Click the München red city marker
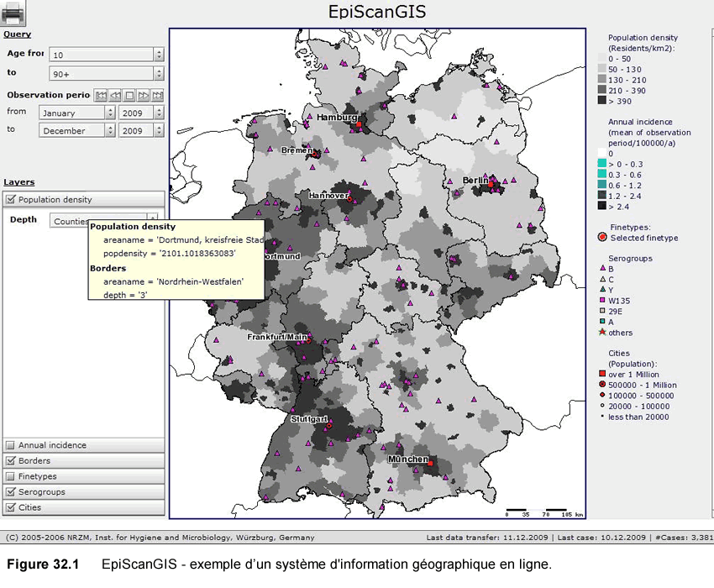The image size is (714, 588). 430,464
